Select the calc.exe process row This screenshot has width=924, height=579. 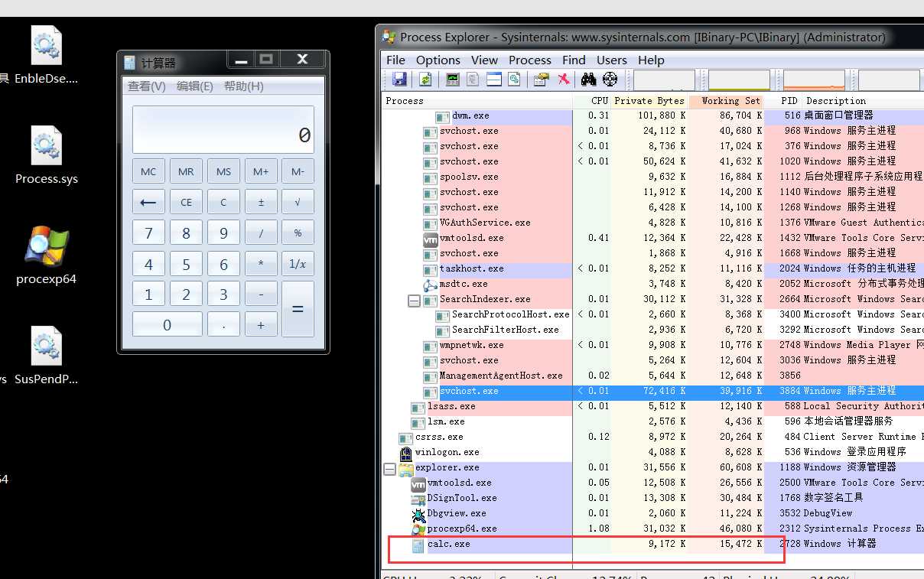(x=653, y=544)
